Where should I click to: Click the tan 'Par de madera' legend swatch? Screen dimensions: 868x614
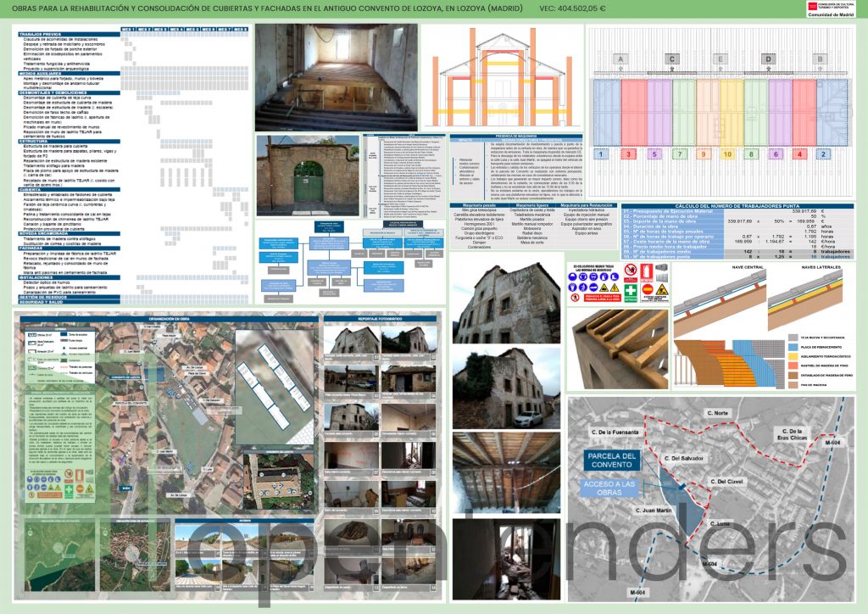click(793, 385)
